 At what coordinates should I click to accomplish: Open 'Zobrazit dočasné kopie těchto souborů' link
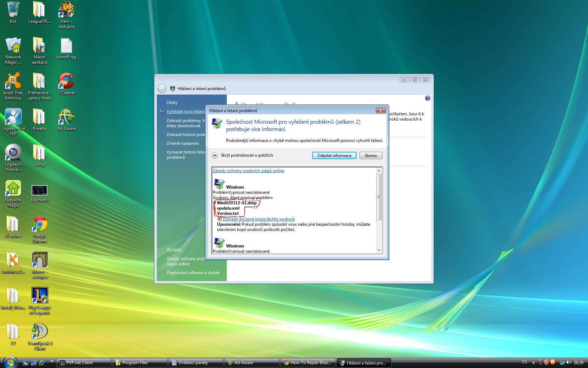pos(258,219)
